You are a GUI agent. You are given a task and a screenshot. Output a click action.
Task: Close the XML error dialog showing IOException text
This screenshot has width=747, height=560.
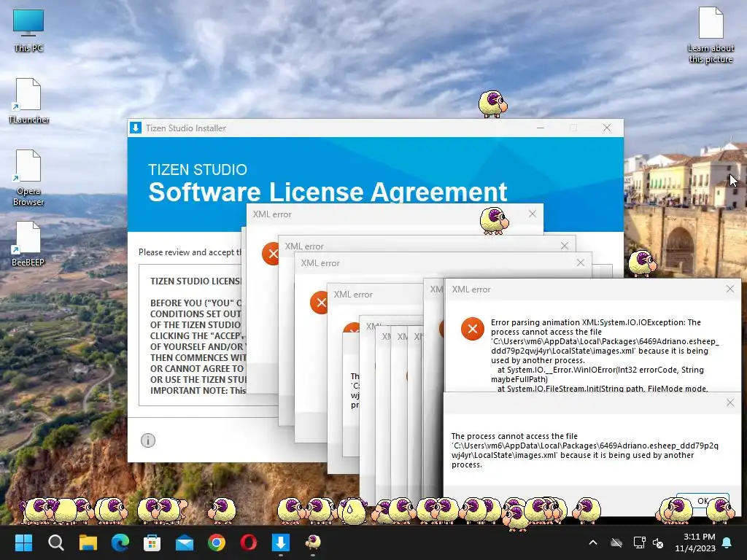729,289
